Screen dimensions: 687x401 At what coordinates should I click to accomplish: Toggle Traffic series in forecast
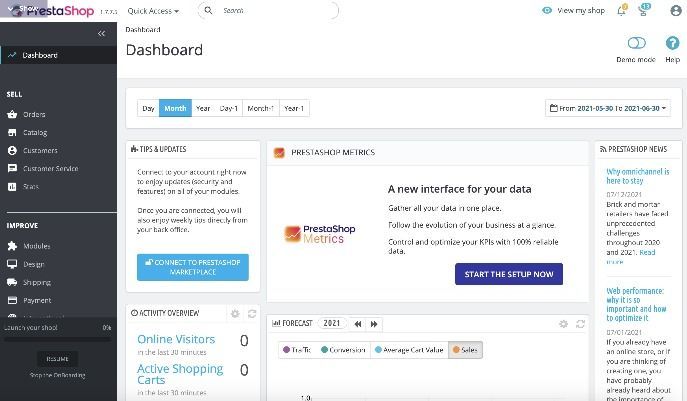[x=297, y=350]
